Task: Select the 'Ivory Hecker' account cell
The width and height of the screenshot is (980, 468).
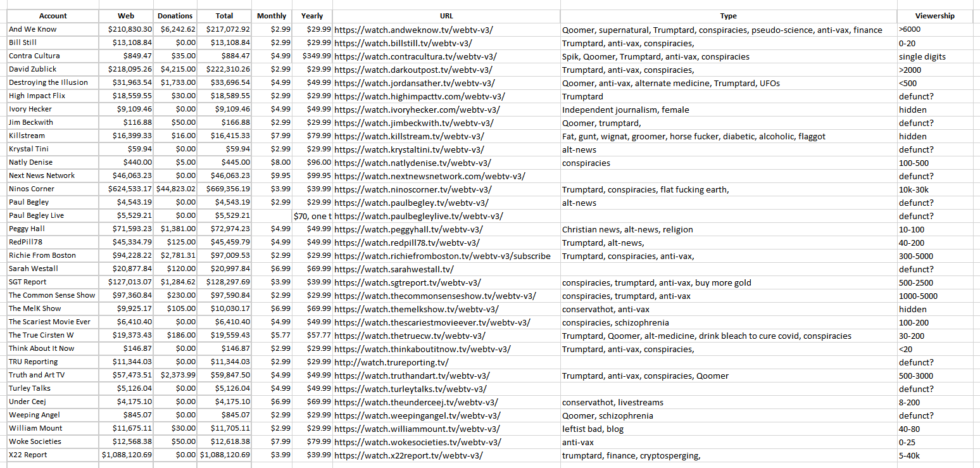Action: pos(53,109)
